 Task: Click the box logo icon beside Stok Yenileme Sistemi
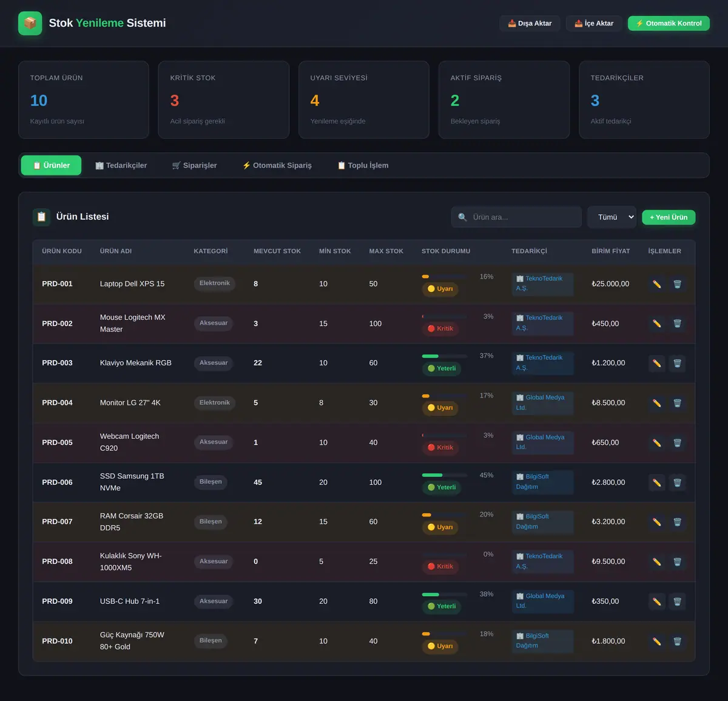click(x=30, y=23)
